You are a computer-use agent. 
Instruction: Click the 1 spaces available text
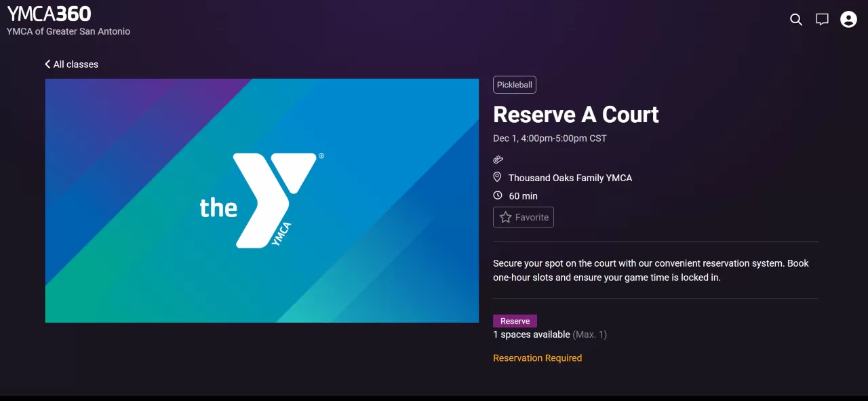(x=532, y=335)
